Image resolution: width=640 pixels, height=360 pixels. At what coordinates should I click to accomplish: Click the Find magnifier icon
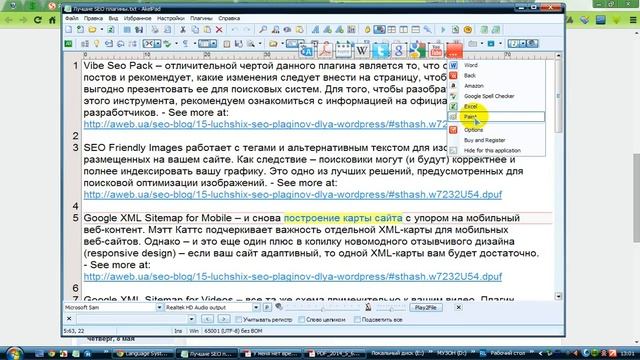point(263,30)
